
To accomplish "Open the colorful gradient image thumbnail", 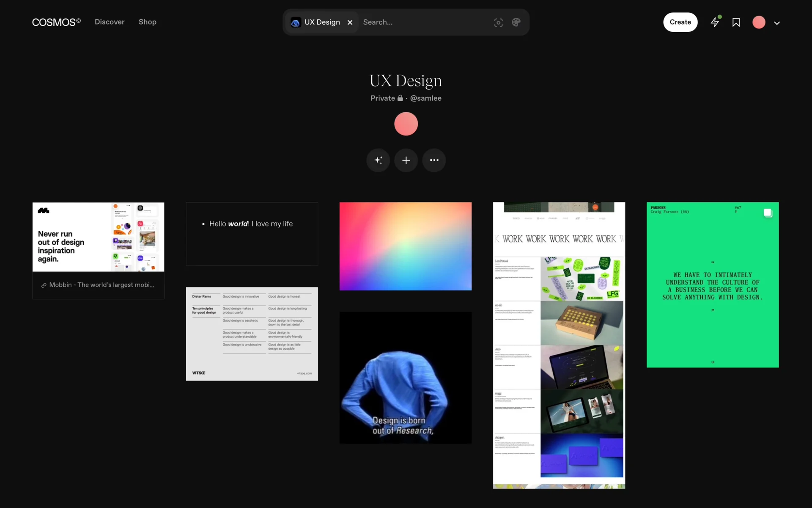I will (x=405, y=246).
